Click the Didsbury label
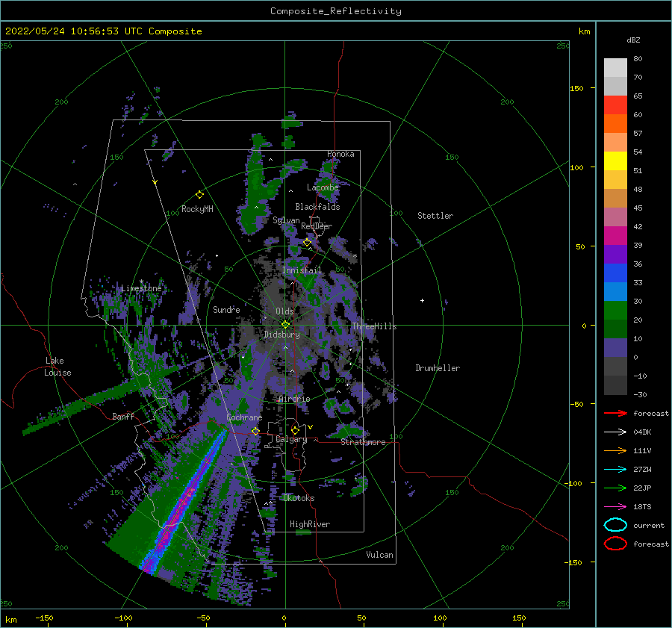Screen dimensions: 672x628 tap(281, 335)
